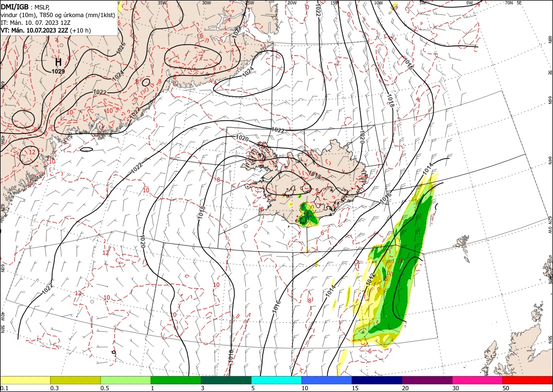Viewport: 553px width, 392px height.
Task: Click the 1029 pressure value under H
Action: 58,71
